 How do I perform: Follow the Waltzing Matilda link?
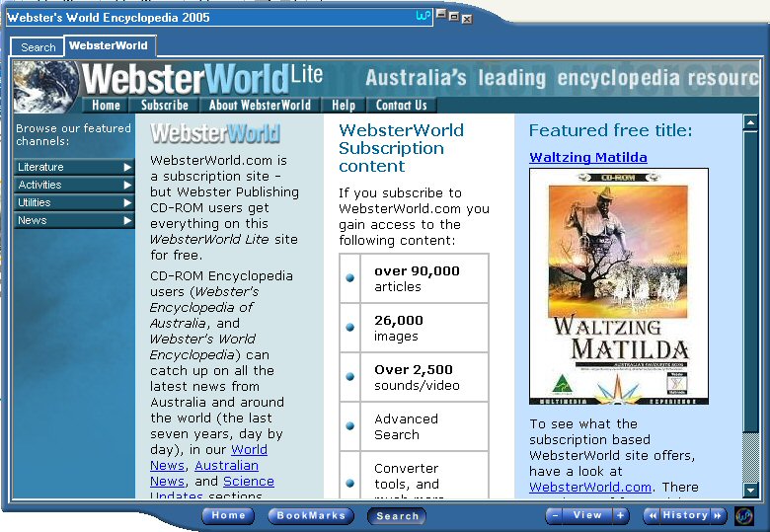click(587, 157)
